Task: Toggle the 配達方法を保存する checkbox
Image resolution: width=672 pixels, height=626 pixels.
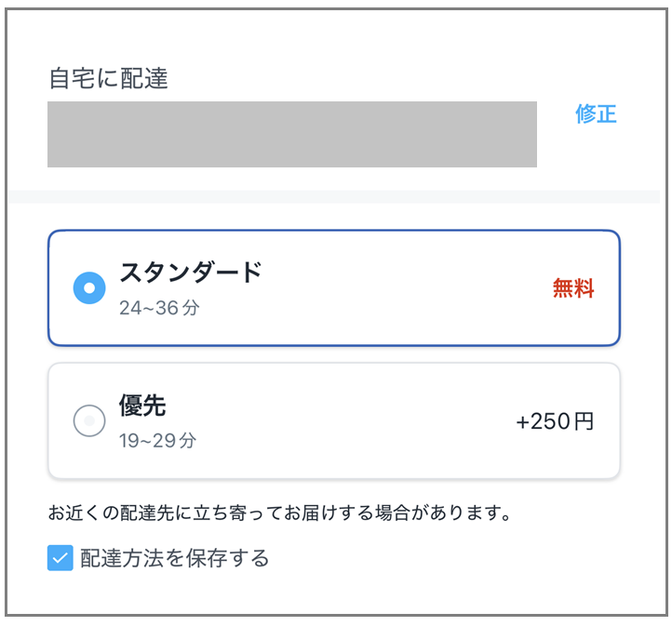Action: 60,558
